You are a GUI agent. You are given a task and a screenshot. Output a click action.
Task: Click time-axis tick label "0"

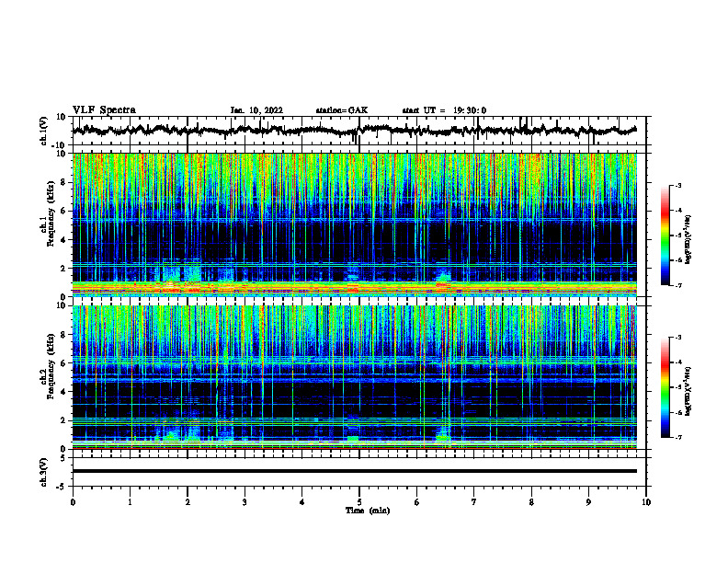coord(73,502)
